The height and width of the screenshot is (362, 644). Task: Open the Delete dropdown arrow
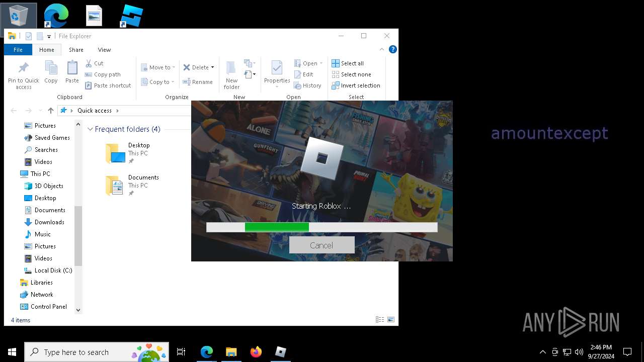coord(212,67)
